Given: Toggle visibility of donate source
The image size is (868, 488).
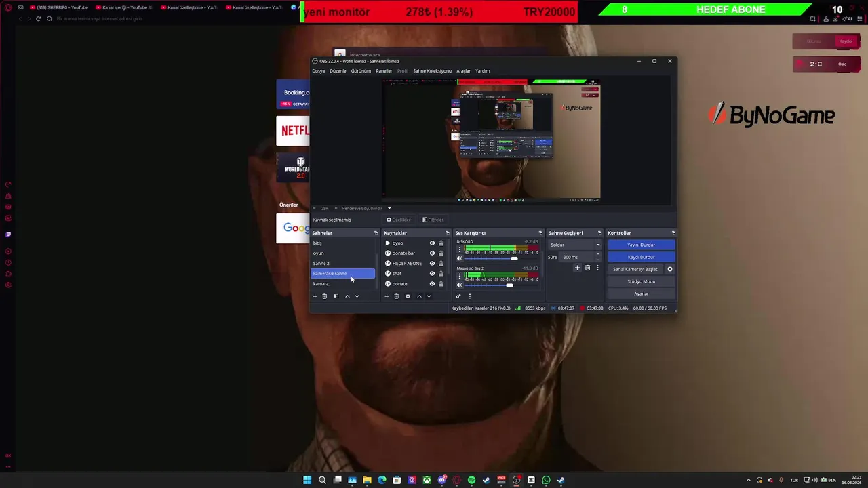Looking at the screenshot, I should click(x=432, y=284).
